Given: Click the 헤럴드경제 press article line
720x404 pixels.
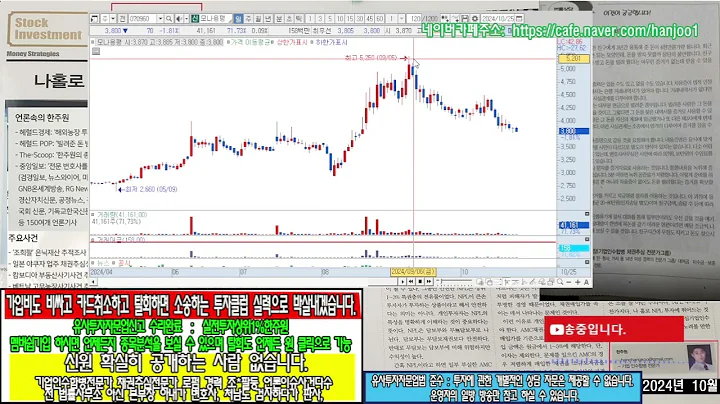Looking at the screenshot, I should (x=51, y=132).
